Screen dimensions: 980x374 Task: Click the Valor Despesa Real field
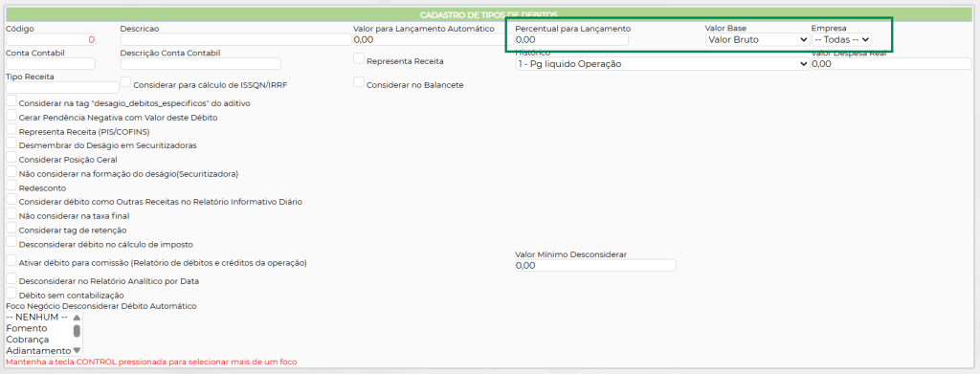tap(891, 64)
